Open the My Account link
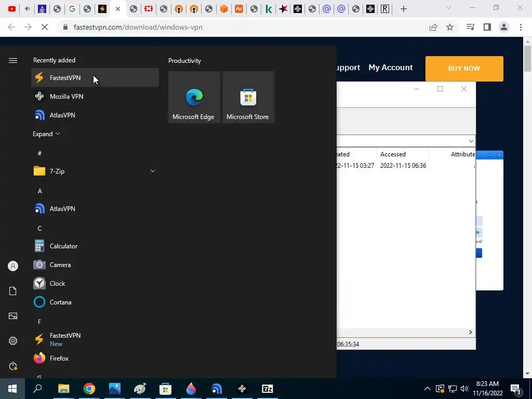Screen dimensions: 532x399 tap(391, 68)
